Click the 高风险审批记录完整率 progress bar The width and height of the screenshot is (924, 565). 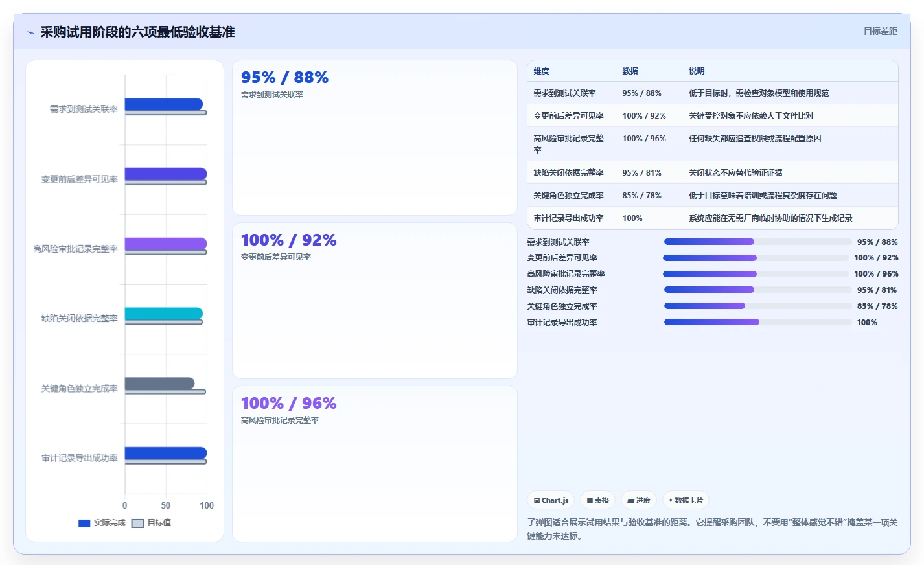(x=756, y=274)
